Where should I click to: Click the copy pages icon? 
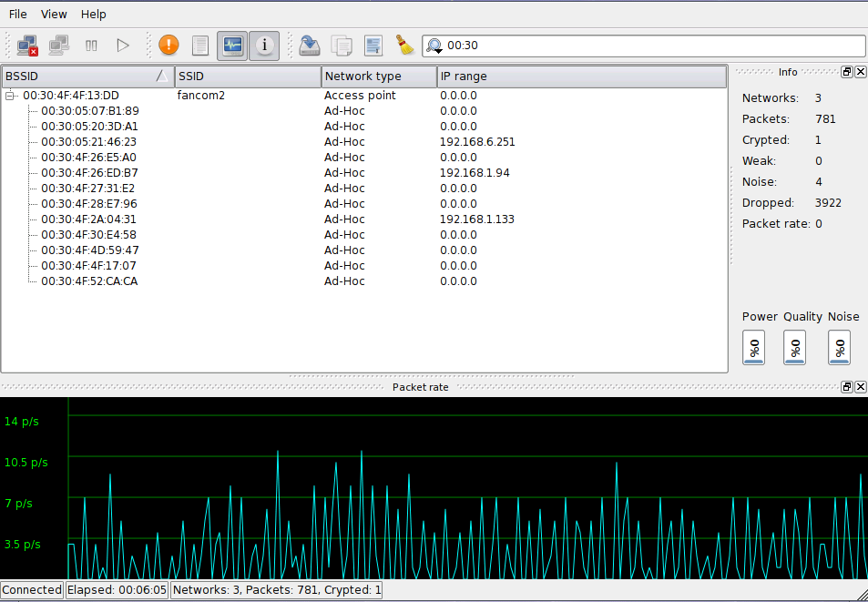click(x=342, y=46)
